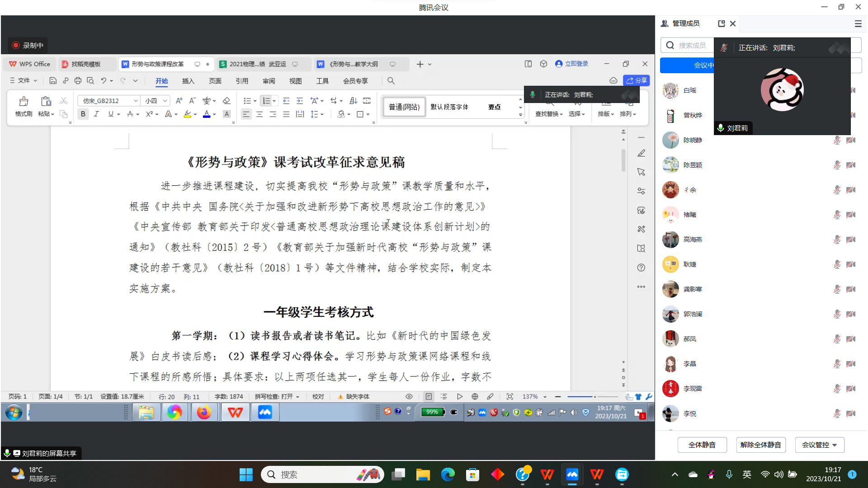This screenshot has height=488, width=868.
Task: Click the zoom slider in status bar
Action: (x=594, y=397)
